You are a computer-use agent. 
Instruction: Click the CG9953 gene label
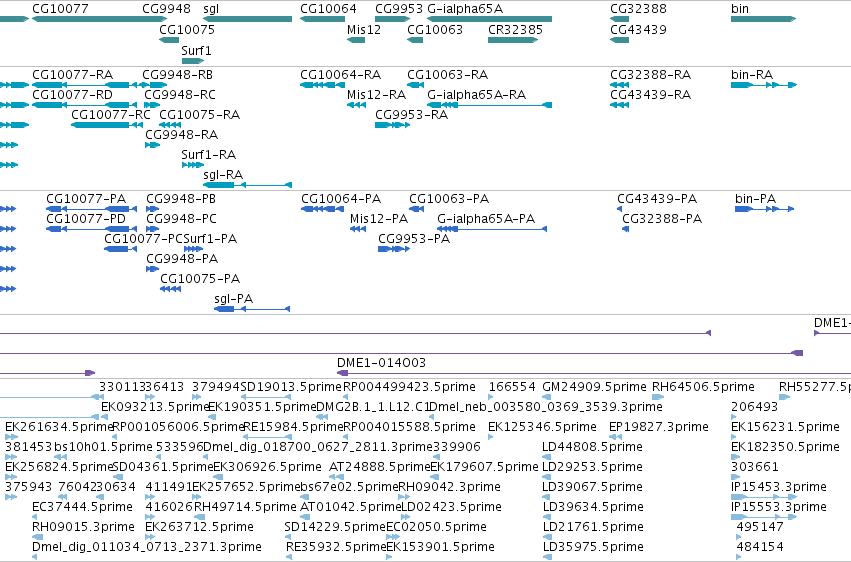tap(399, 9)
